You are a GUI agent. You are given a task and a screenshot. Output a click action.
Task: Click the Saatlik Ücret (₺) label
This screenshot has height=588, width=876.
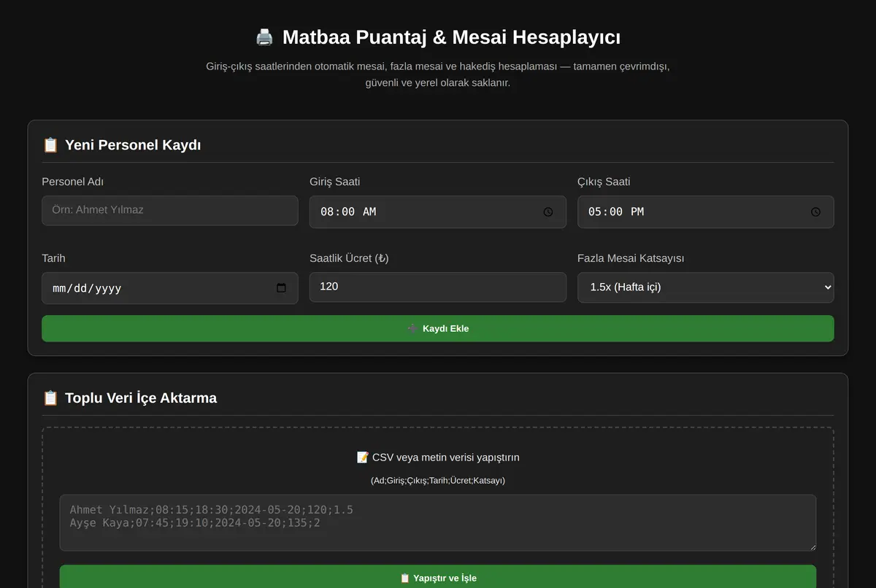click(349, 258)
